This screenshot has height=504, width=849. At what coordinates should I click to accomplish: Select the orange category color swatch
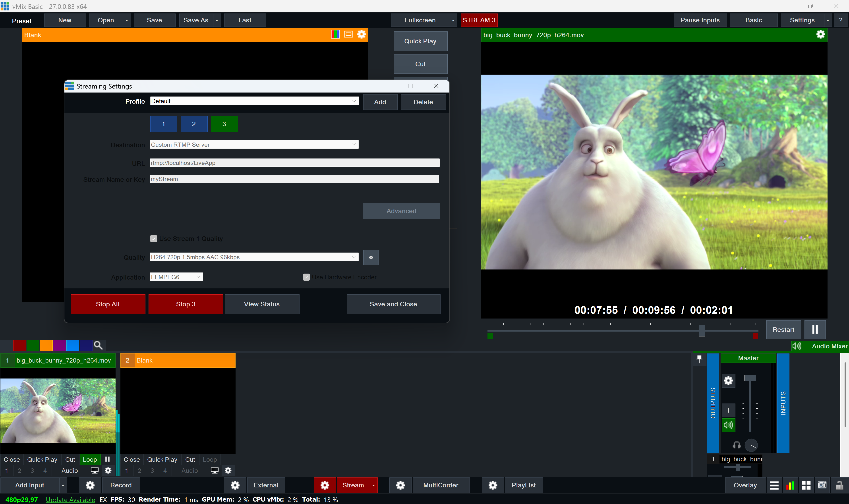pyautogui.click(x=46, y=345)
